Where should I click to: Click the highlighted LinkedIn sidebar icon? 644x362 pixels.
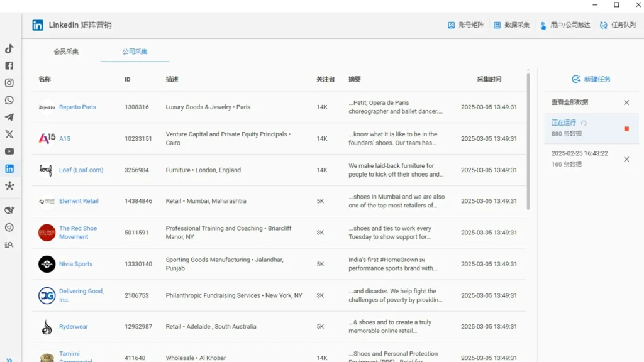9,168
